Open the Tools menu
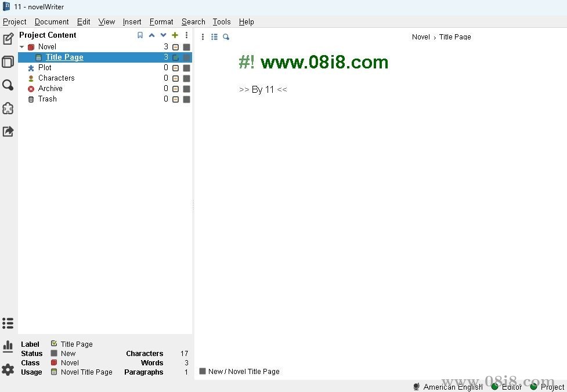This screenshot has height=392, width=567. pyautogui.click(x=222, y=21)
